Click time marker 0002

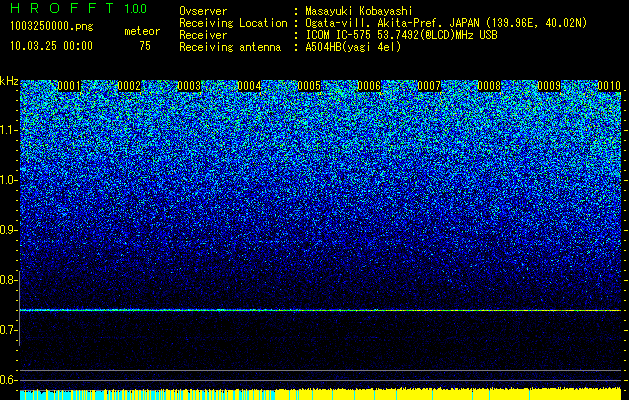click(x=129, y=86)
